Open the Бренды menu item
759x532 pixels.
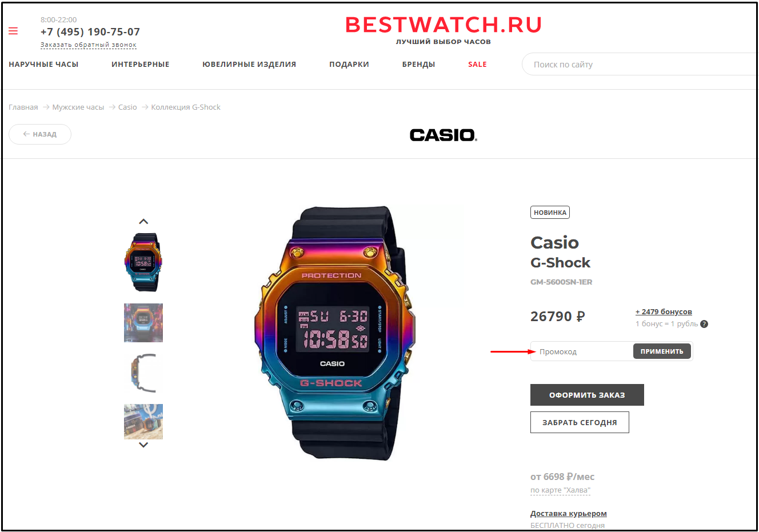[418, 65]
